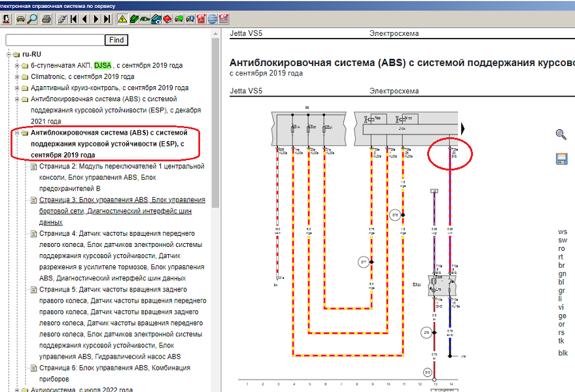
Task: Click the tree search input field
Action: 55,40
